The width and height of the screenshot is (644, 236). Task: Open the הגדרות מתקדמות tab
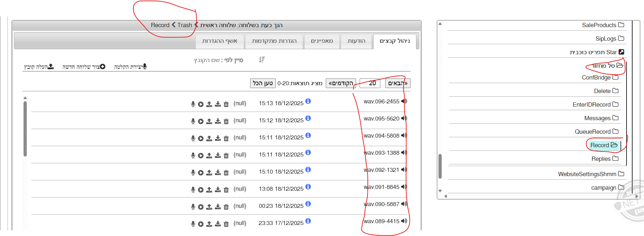[274, 41]
